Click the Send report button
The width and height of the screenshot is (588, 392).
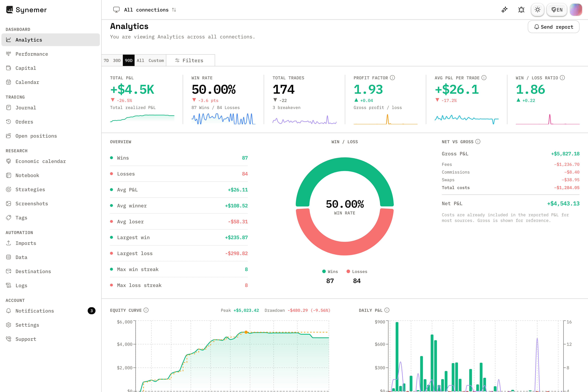554,27
